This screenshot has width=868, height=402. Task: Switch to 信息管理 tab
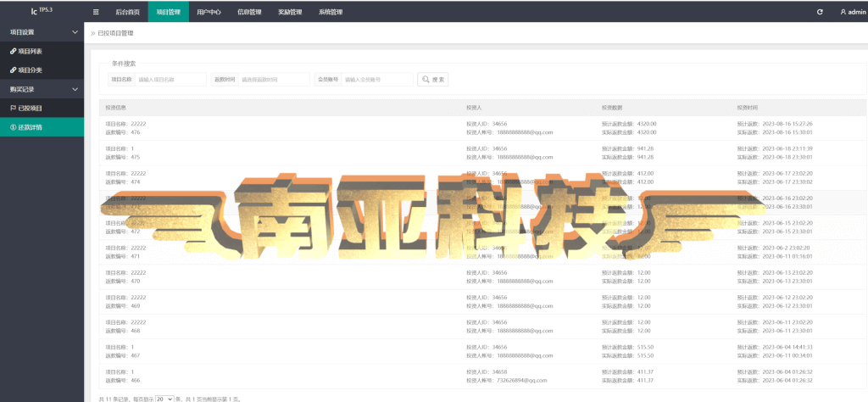[x=249, y=12]
